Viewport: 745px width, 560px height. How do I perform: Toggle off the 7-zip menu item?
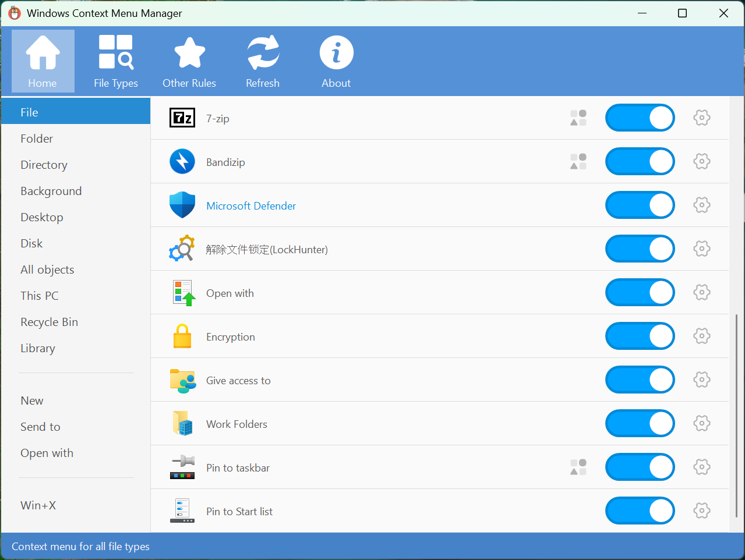pos(640,118)
